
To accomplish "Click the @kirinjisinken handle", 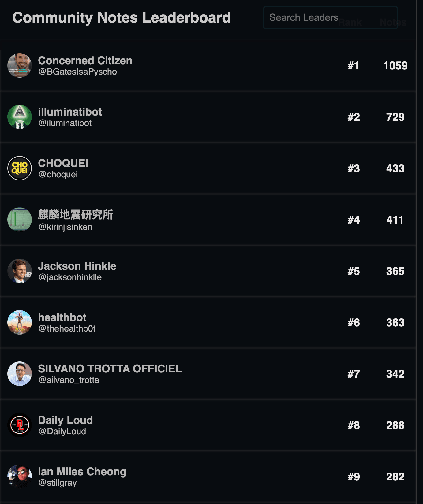I will click(65, 227).
